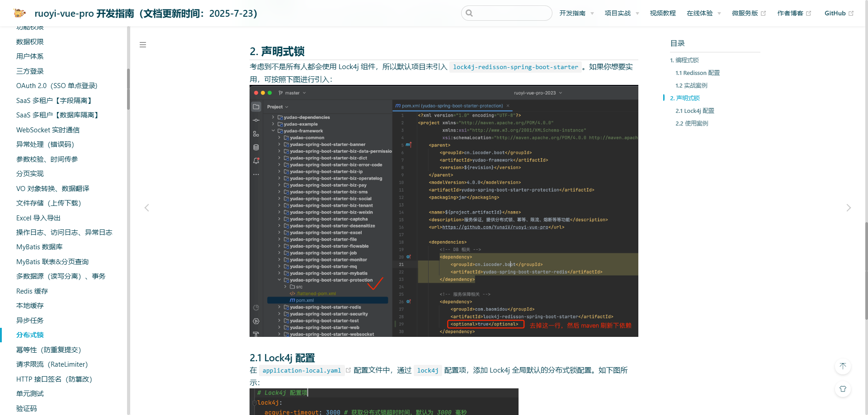The image size is (868, 415).
Task: Toggle the Commit tool window in the IDE stripe
Action: (x=256, y=120)
